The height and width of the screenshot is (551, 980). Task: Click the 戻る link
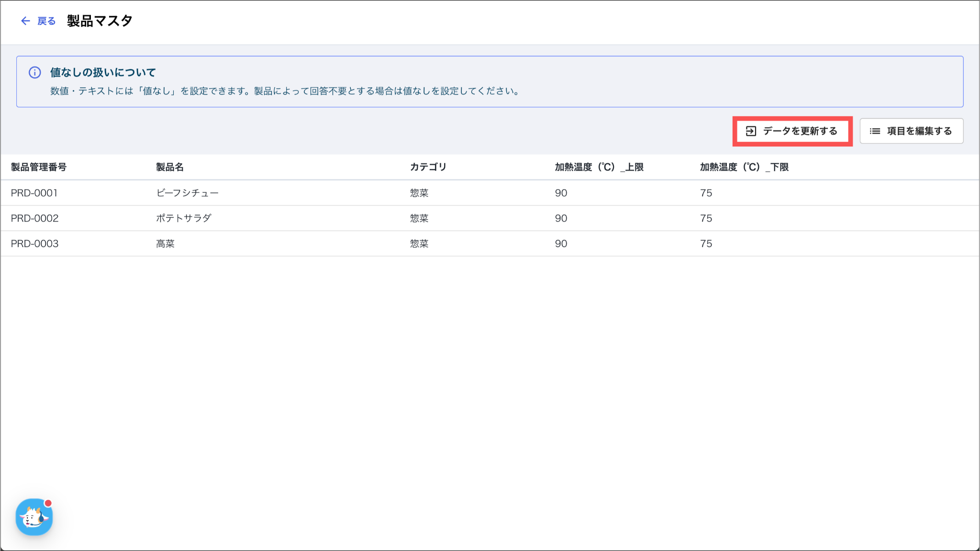tap(46, 21)
